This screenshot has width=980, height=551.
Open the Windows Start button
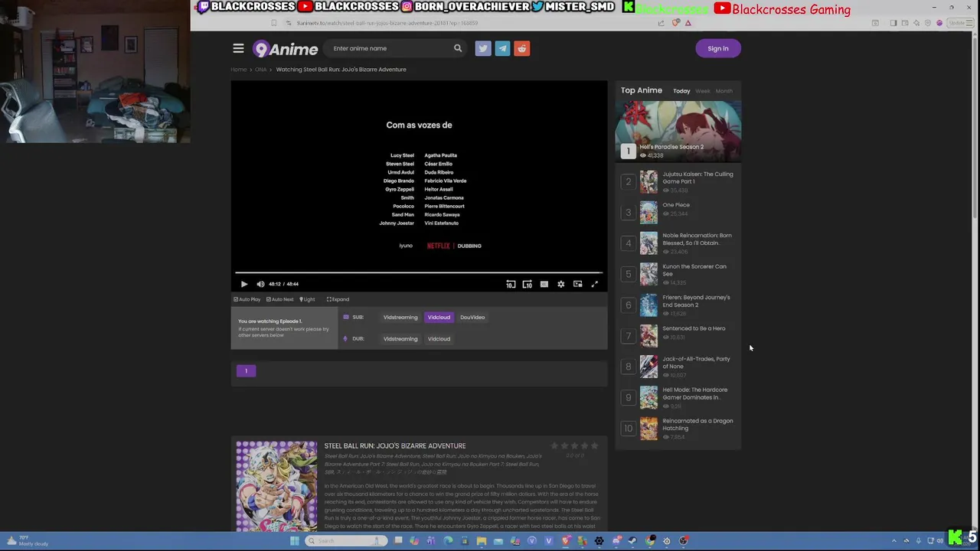coord(294,541)
